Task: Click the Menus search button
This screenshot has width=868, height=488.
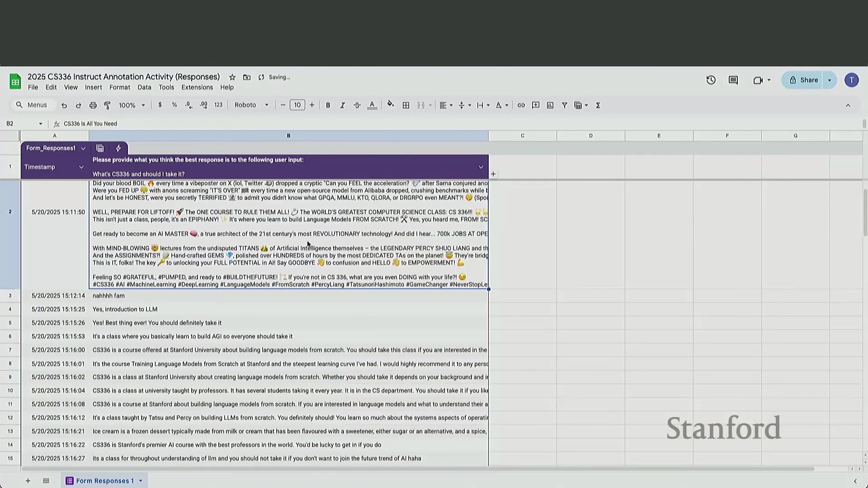Action: pyautogui.click(x=32, y=105)
